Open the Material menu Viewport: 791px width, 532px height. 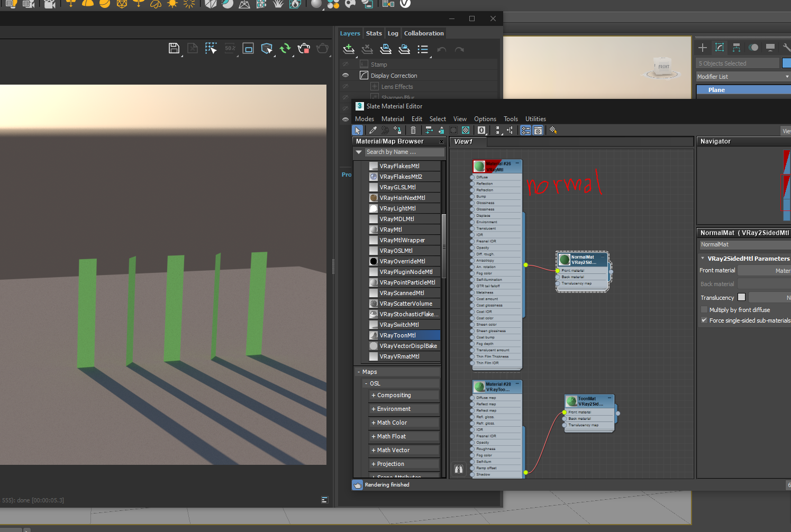pos(393,119)
